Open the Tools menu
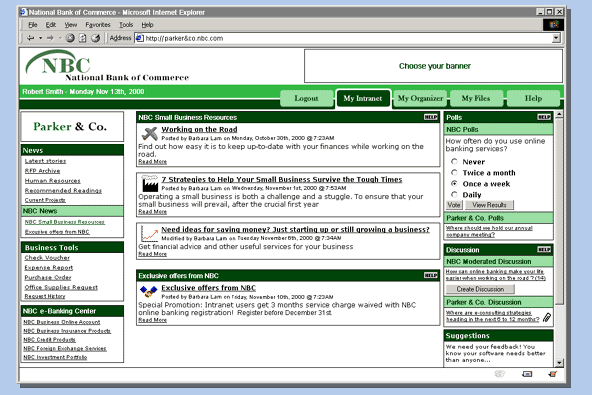Viewport: 592px width, 395px height. (x=126, y=25)
